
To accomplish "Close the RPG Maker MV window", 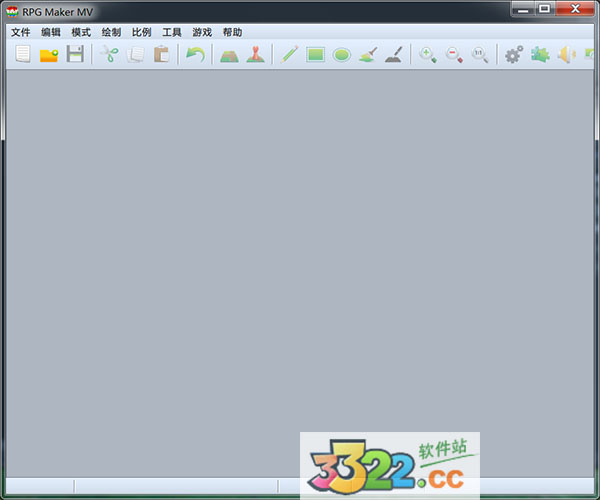I will 575,9.
